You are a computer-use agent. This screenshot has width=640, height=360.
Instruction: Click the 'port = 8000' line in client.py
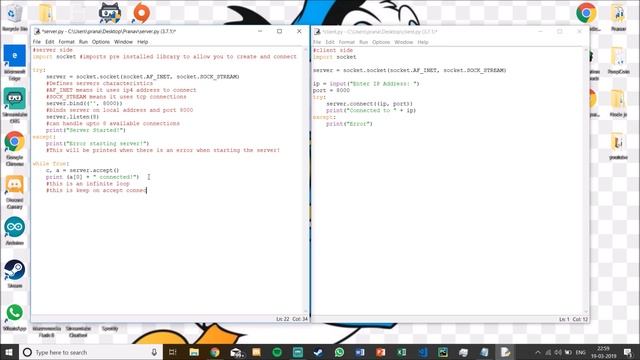331,90
